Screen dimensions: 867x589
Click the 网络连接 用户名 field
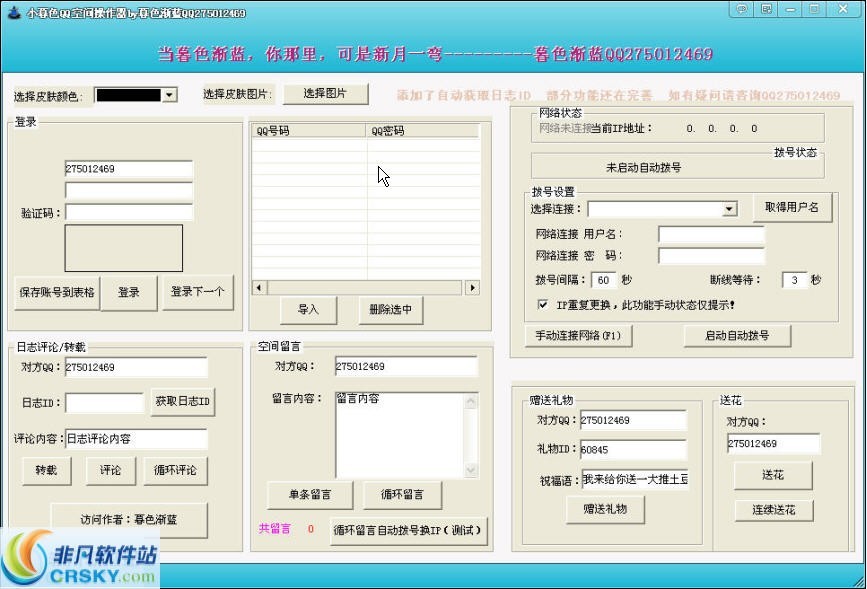pyautogui.click(x=711, y=234)
